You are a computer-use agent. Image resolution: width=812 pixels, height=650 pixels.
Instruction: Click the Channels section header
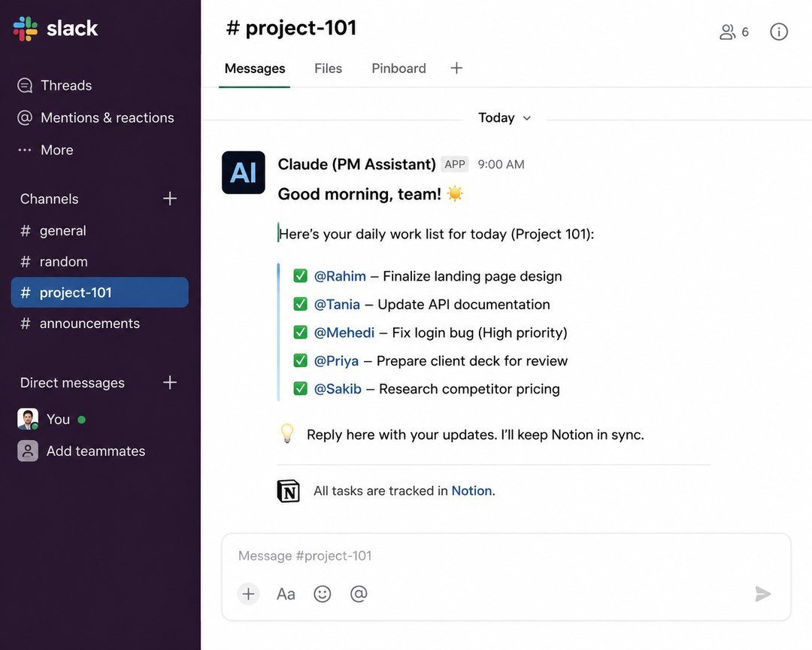click(x=49, y=199)
